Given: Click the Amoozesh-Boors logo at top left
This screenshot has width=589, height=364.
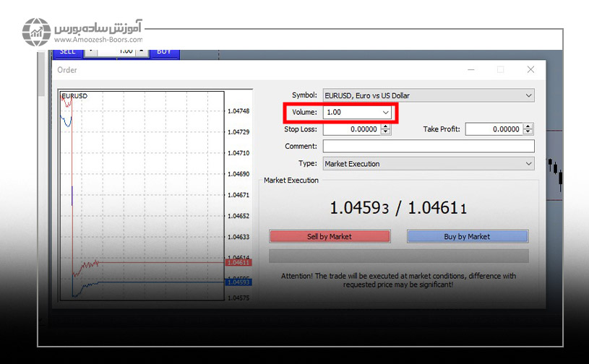Looking at the screenshot, I should click(x=36, y=32).
